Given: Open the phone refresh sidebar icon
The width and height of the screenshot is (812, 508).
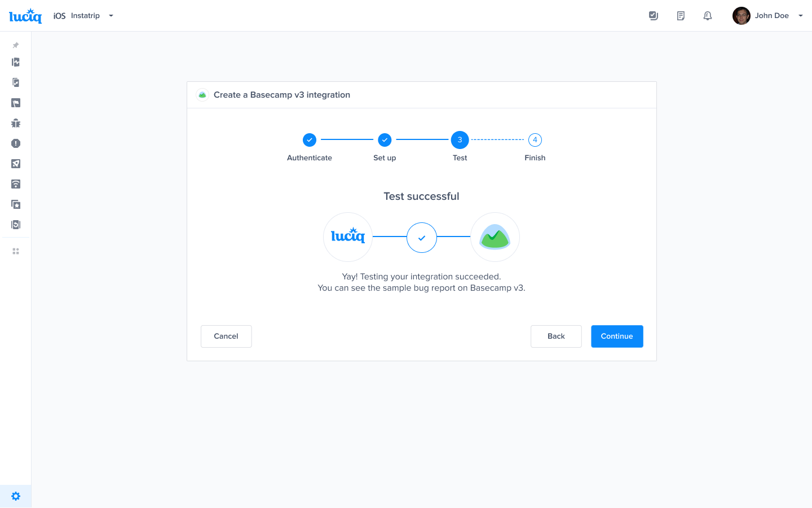Looking at the screenshot, I should pos(16,225).
